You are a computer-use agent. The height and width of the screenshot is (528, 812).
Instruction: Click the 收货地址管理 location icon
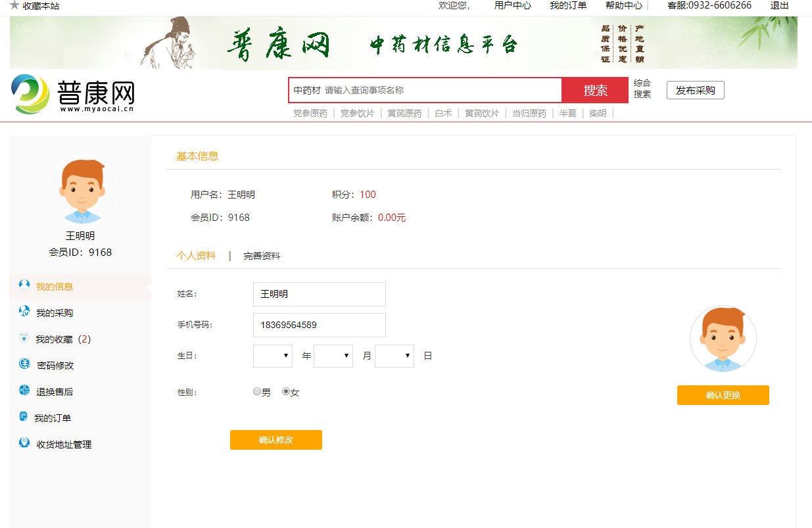coord(24,443)
